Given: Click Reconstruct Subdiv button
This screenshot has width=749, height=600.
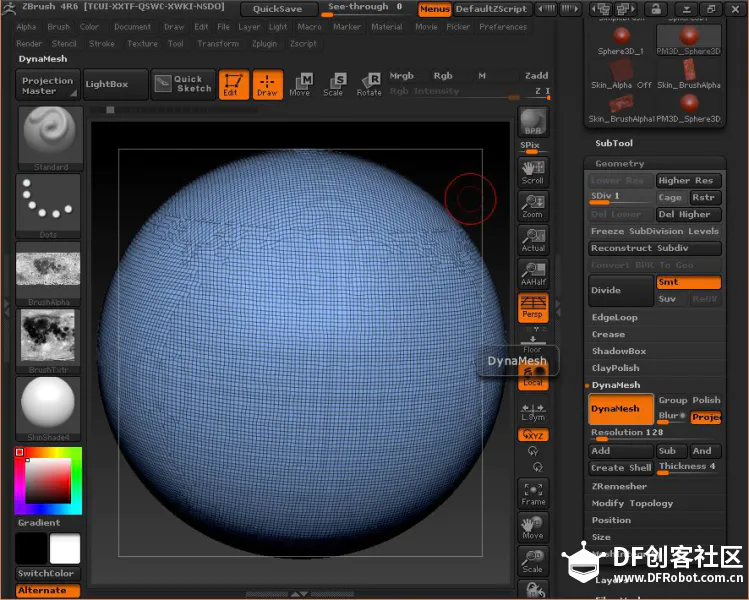Looking at the screenshot, I should click(x=655, y=248).
